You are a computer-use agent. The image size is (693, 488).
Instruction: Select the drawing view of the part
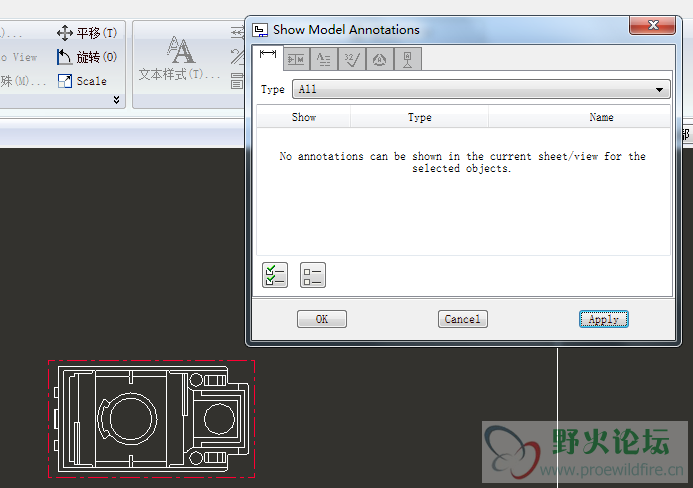pos(152,419)
